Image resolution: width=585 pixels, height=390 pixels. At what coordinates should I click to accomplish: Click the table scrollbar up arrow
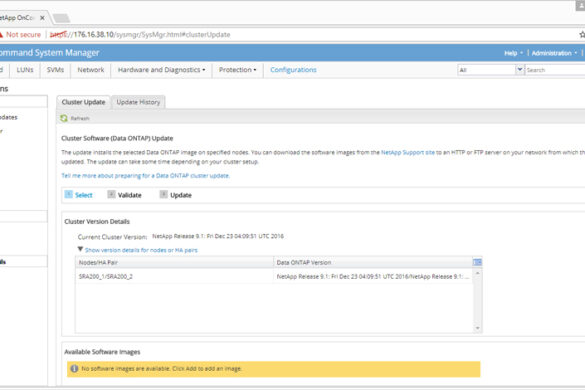click(478, 274)
